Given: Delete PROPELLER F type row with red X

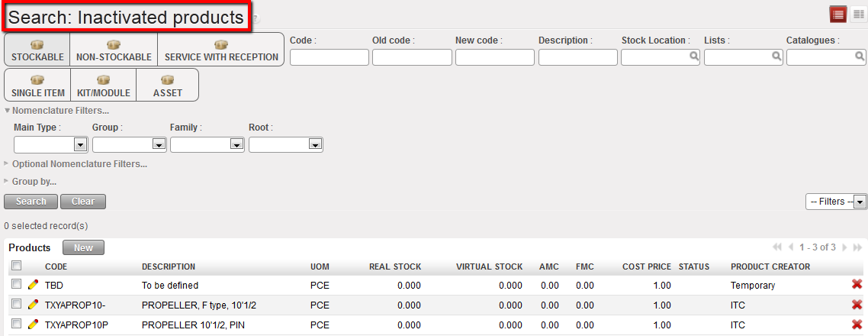Looking at the screenshot, I should (857, 305).
